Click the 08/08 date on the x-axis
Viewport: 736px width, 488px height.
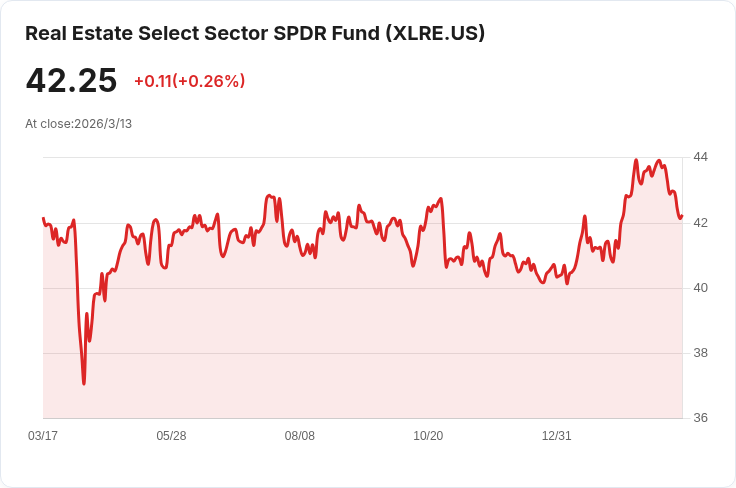coord(299,435)
